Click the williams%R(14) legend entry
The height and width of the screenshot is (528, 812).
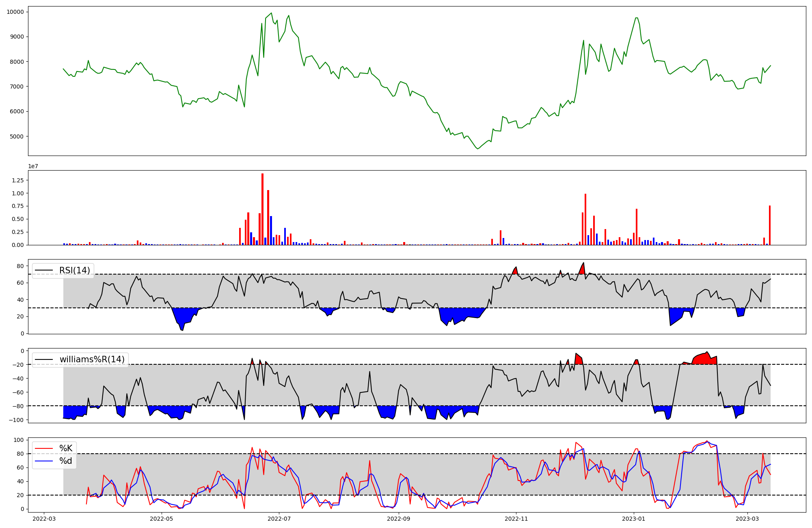coord(92,359)
